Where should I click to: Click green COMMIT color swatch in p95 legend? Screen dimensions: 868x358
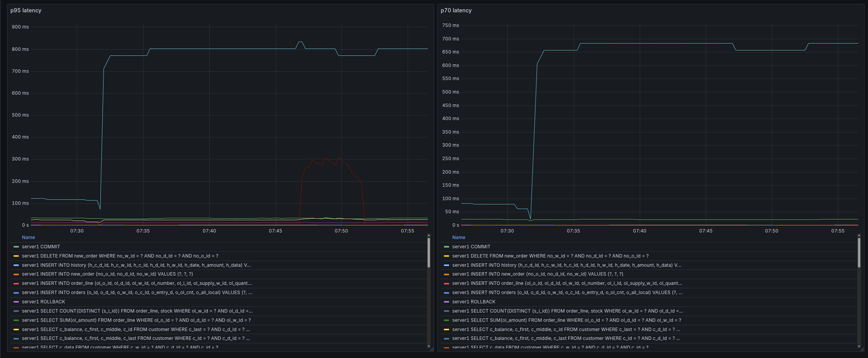point(16,247)
